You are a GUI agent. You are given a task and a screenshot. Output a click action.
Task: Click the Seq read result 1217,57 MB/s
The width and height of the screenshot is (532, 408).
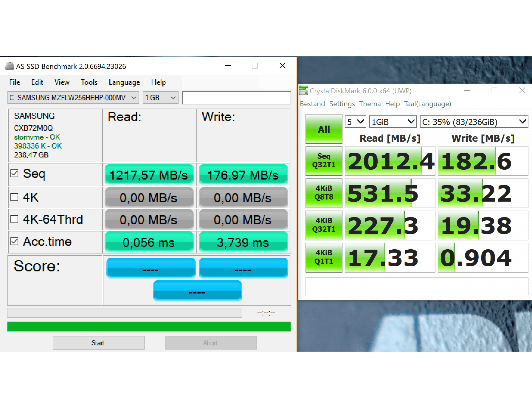click(149, 175)
